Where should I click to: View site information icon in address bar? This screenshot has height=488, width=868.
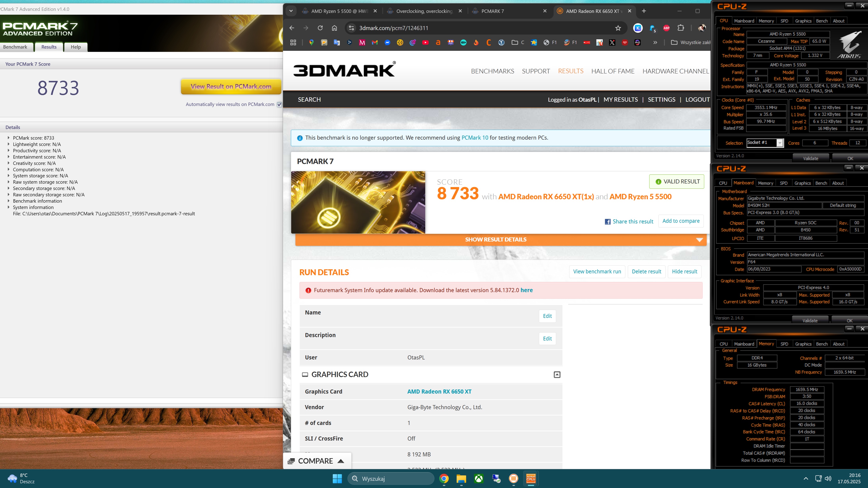coord(351,28)
